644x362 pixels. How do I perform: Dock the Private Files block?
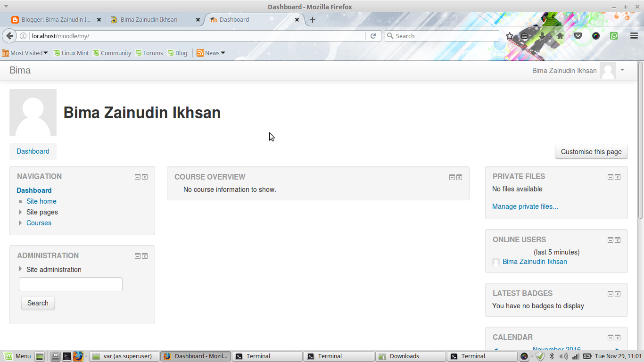pos(618,177)
